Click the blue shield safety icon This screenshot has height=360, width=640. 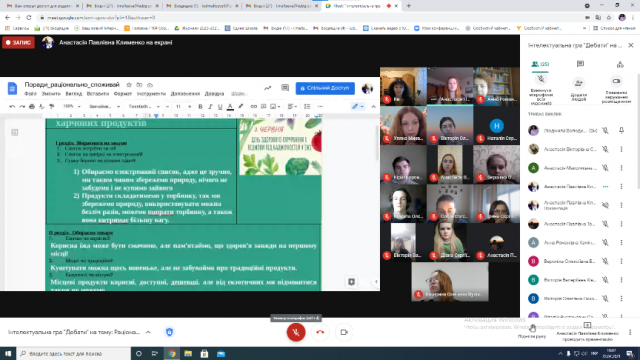click(169, 332)
